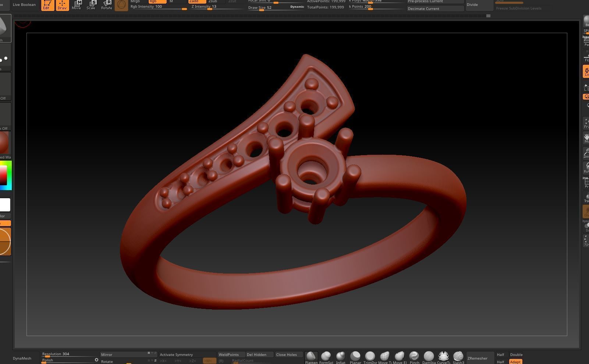Pick a hue in the color picker
This screenshot has height=364, width=589.
[x=10, y=175]
